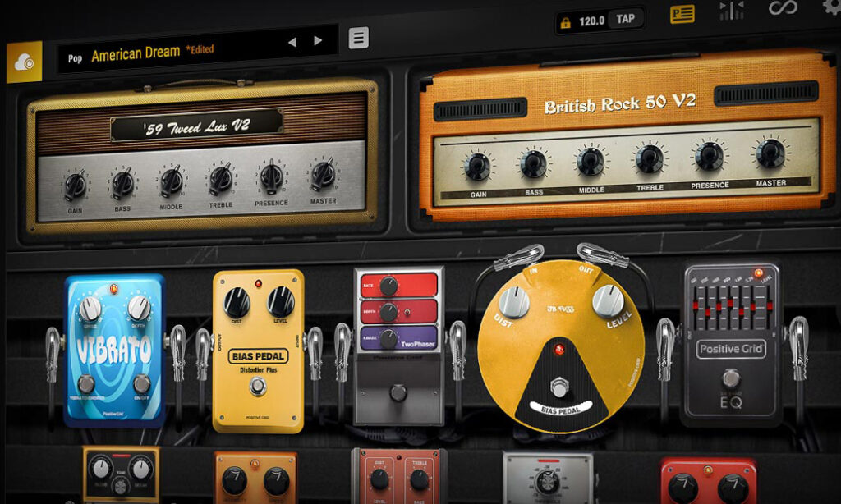Click the TwoPhaser Depth knob
Viewport: 841px width, 504px height.
tap(388, 312)
